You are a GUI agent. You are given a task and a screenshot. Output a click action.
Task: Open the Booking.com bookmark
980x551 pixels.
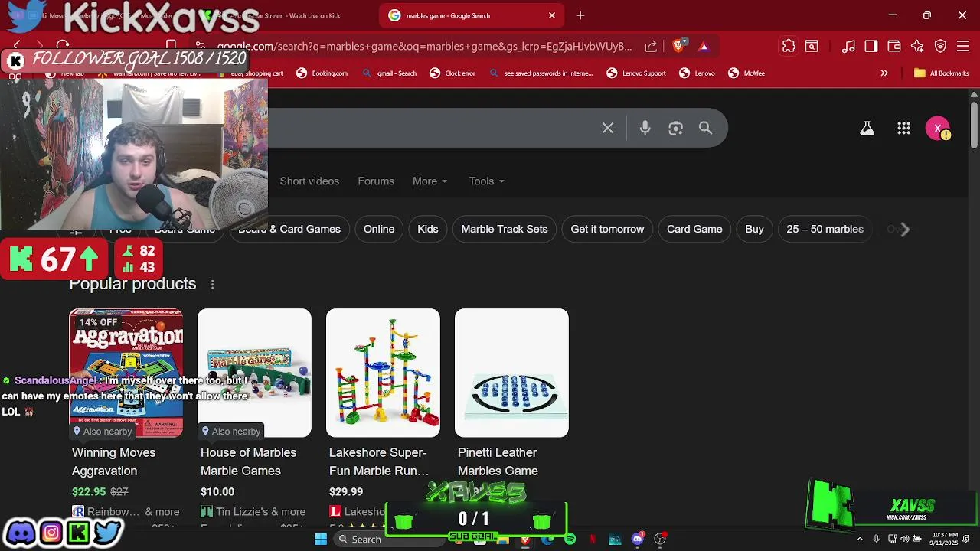pyautogui.click(x=322, y=73)
